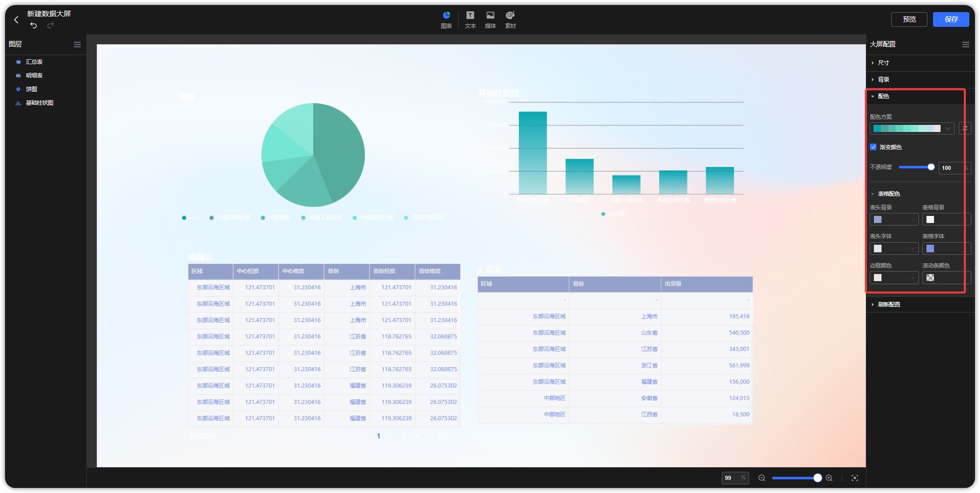
Task: Click the 出货量 column header in 汇总表
Action: [x=707, y=284]
